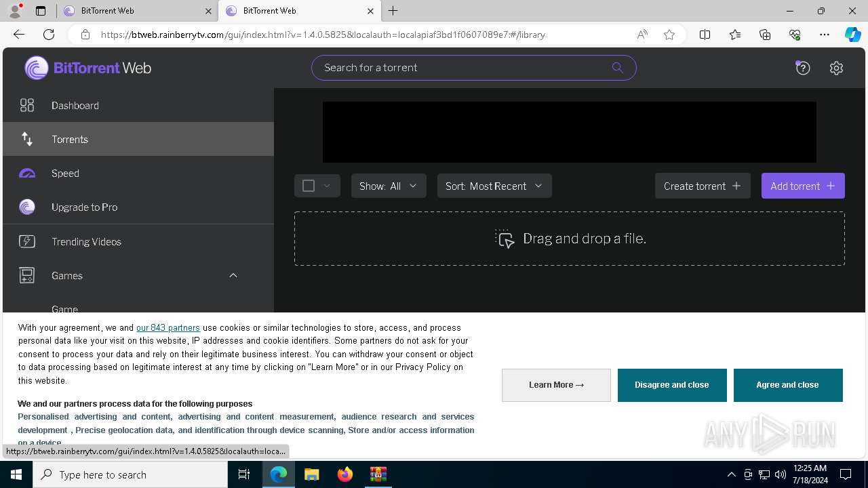
Task: Open settings gear in BitTorrent Web
Action: [836, 68]
